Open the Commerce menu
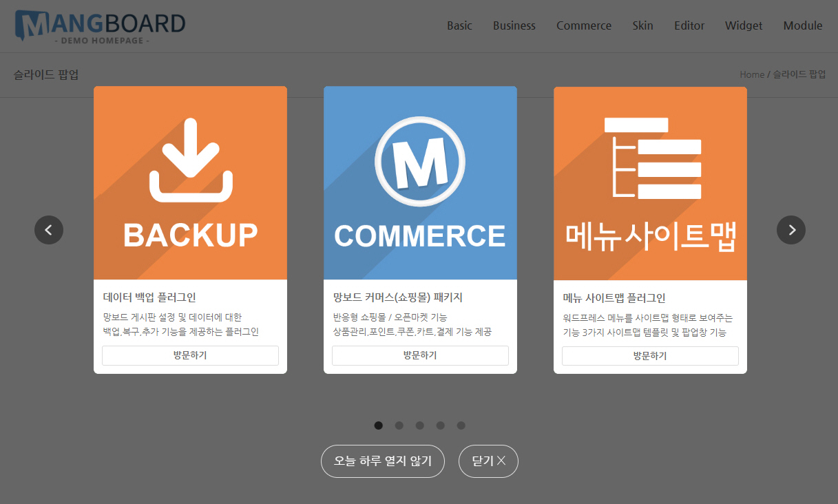The width and height of the screenshot is (838, 504). coord(584,25)
